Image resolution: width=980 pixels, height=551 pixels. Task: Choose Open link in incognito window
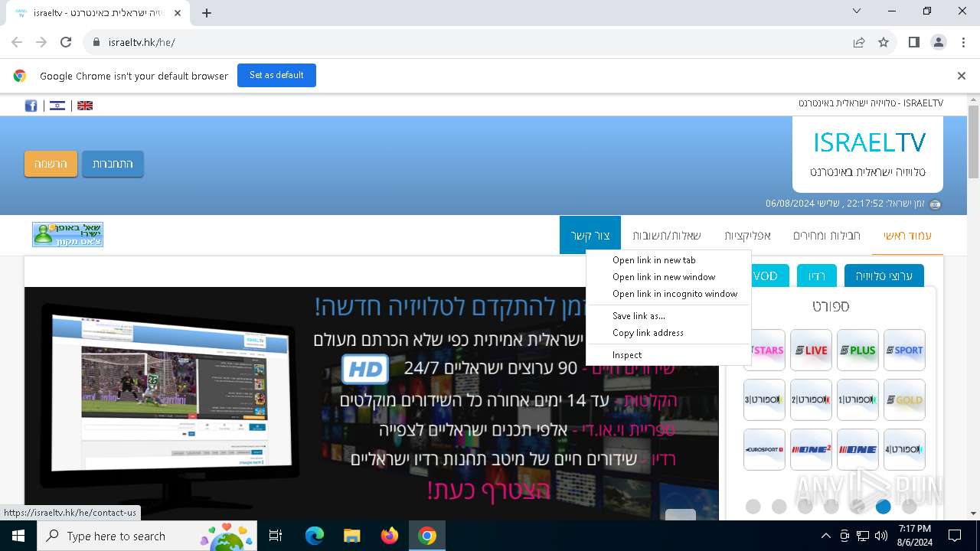click(x=668, y=294)
